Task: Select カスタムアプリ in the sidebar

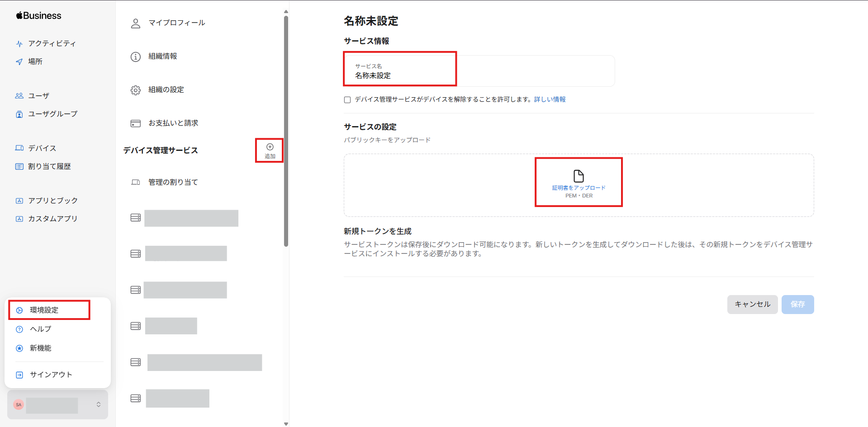Action: point(53,218)
